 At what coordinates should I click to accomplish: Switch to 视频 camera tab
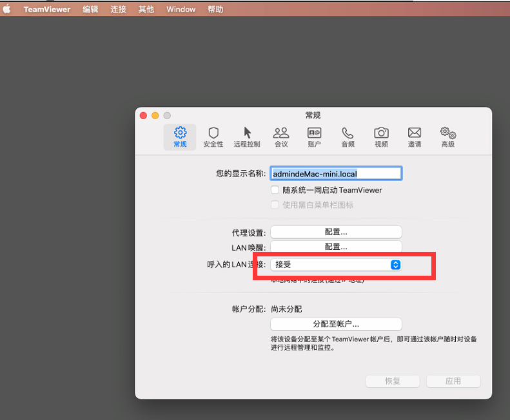pyautogui.click(x=381, y=137)
